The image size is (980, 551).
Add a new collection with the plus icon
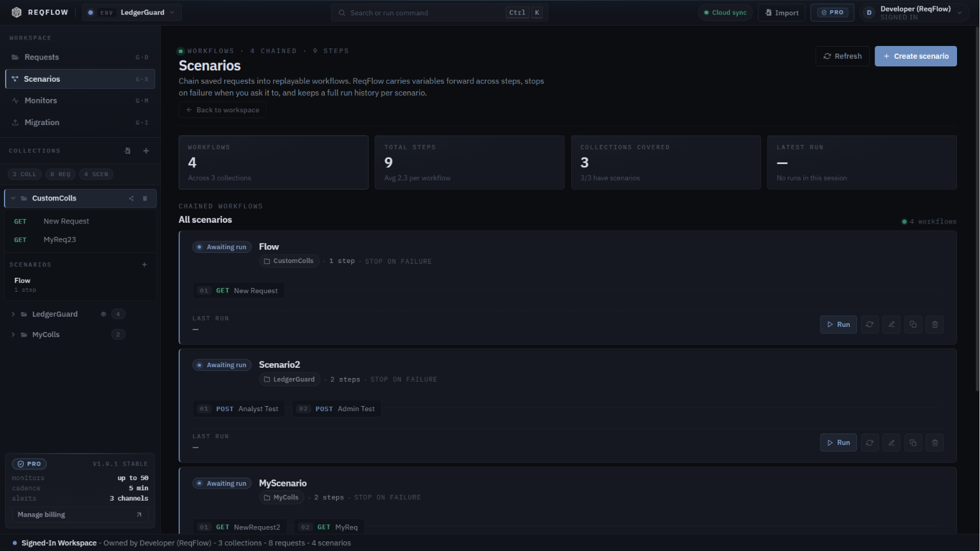click(x=146, y=151)
